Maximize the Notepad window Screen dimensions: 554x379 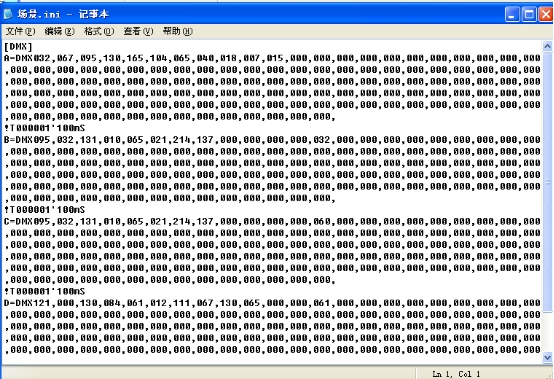pyautogui.click(x=529, y=14)
